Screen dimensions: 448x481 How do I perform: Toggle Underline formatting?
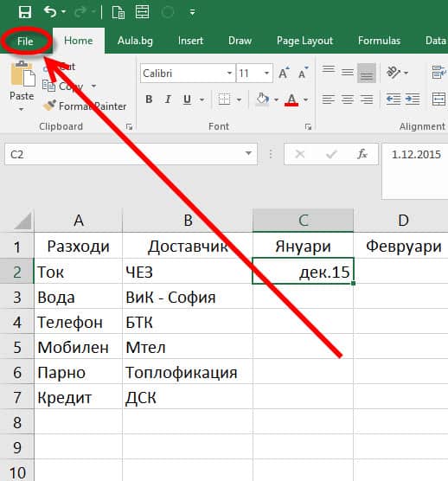187,99
